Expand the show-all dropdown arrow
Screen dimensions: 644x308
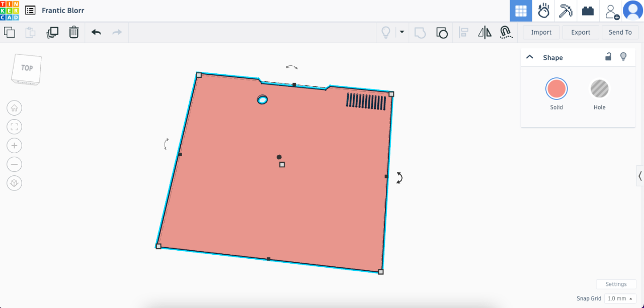tap(401, 32)
